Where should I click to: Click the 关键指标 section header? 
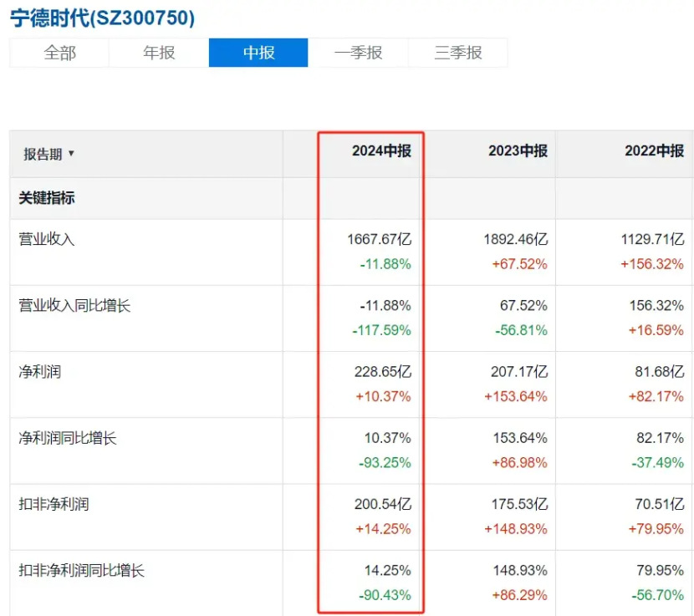[47, 198]
